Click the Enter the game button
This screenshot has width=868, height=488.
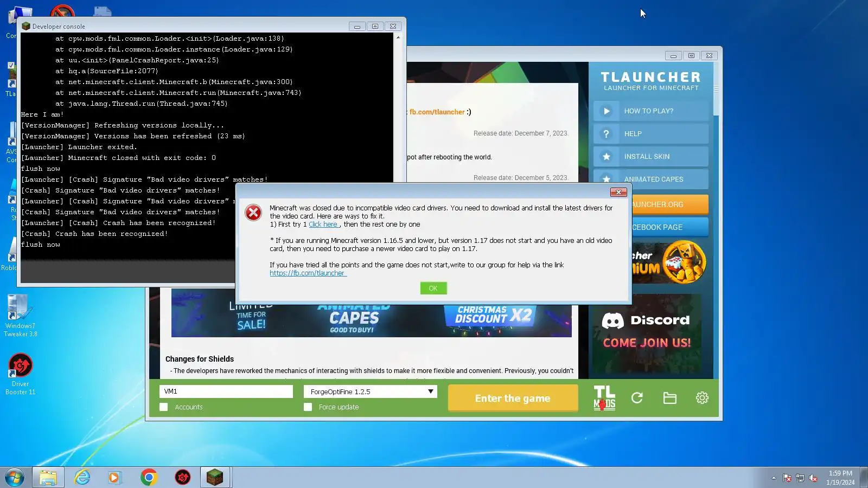513,399
